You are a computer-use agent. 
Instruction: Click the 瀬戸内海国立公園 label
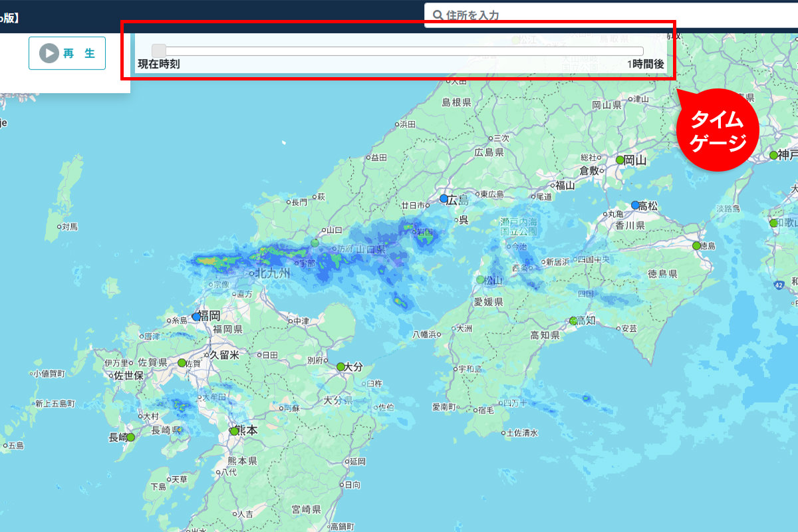[x=518, y=225]
